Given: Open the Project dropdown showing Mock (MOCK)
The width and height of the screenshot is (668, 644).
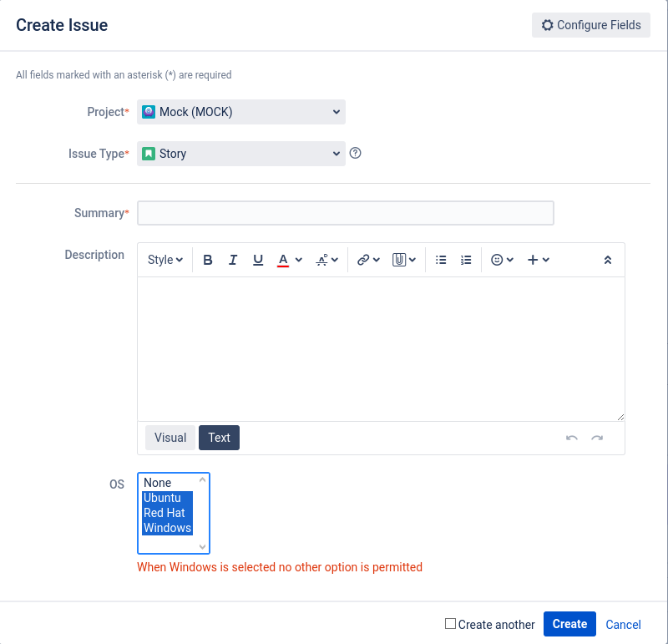Looking at the screenshot, I should [x=241, y=112].
